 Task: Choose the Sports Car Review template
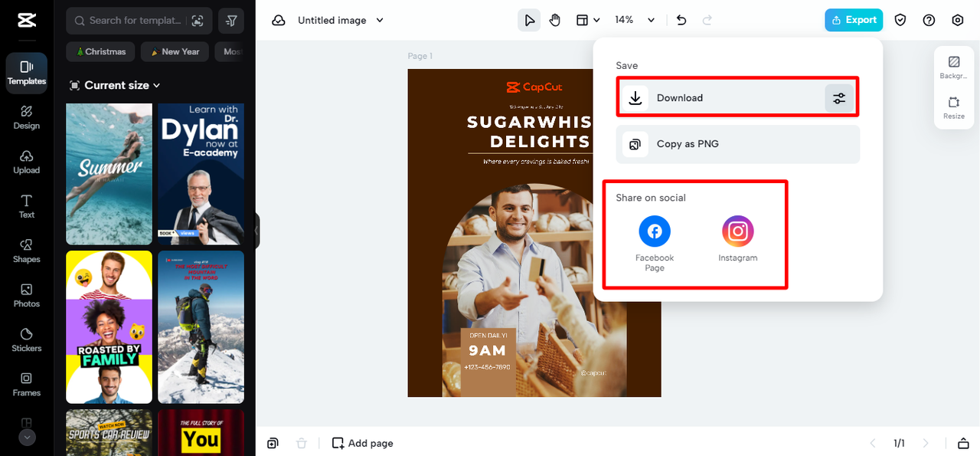tap(109, 432)
